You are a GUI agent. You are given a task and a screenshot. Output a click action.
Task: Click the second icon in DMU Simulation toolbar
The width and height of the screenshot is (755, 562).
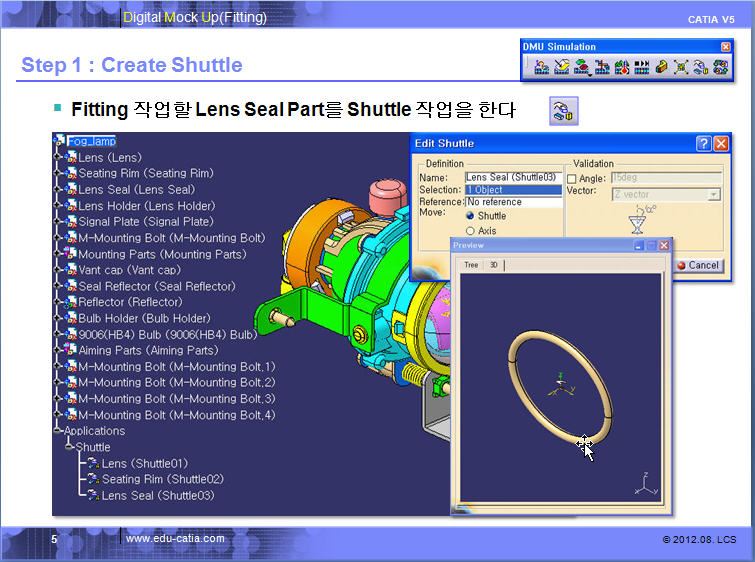pos(561,67)
